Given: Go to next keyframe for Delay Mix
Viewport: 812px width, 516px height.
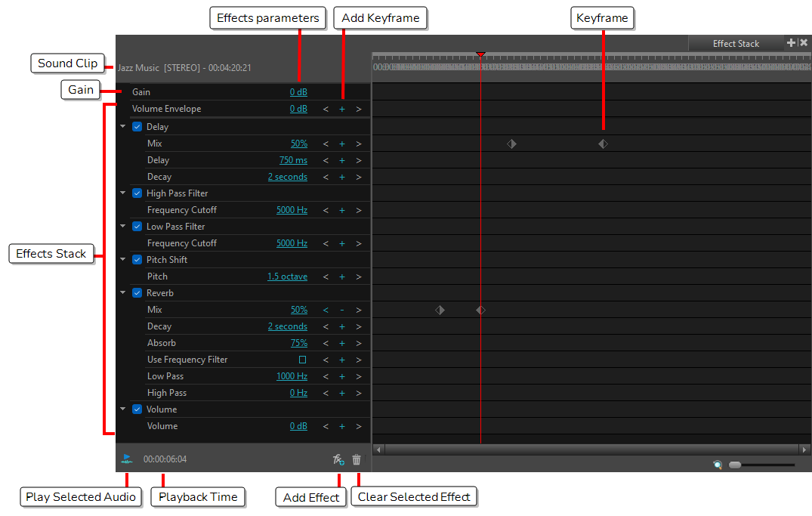Looking at the screenshot, I should [x=358, y=144].
